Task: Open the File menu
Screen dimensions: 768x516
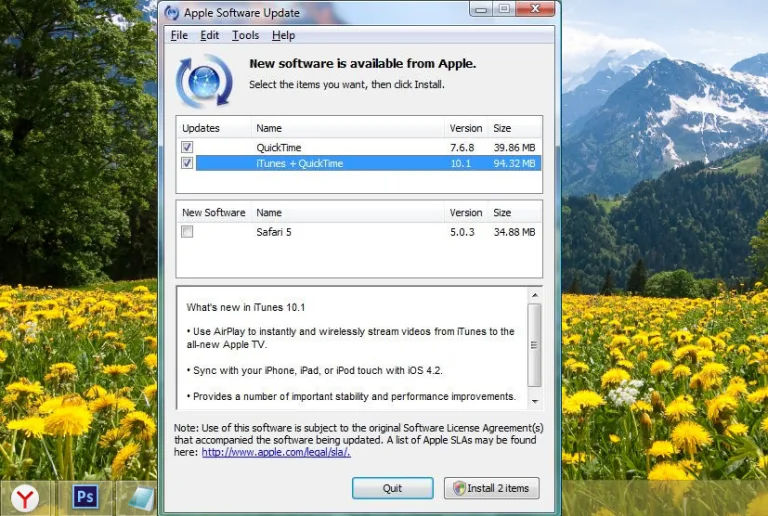Action: (x=179, y=35)
